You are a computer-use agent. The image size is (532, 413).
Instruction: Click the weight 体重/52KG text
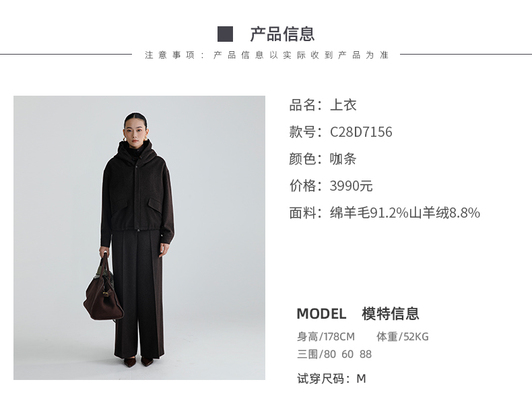[403, 337]
